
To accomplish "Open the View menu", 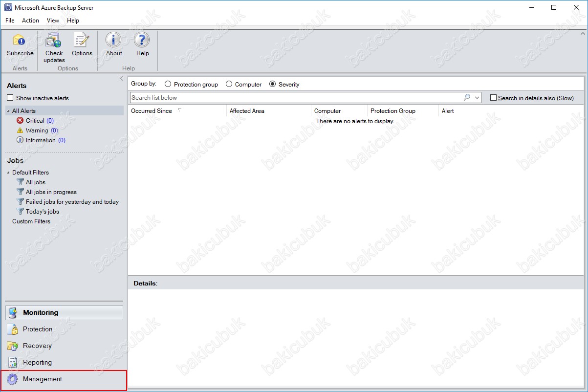I will click(53, 21).
